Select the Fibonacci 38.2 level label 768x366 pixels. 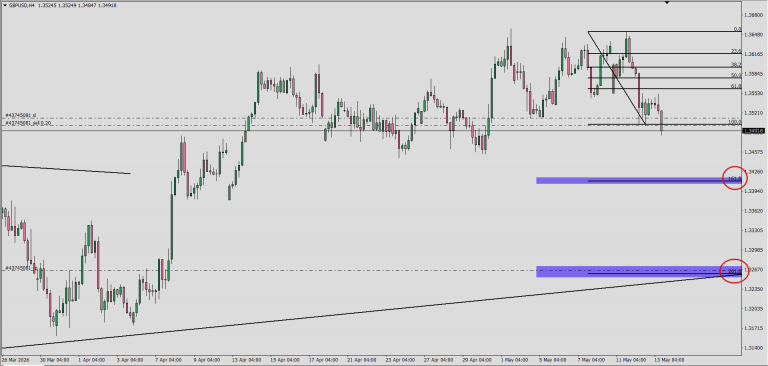(736, 65)
